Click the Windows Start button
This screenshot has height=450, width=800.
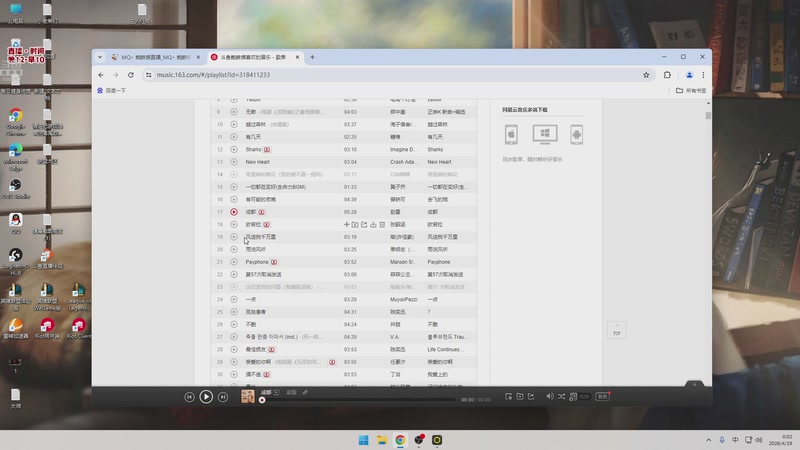coord(363,440)
